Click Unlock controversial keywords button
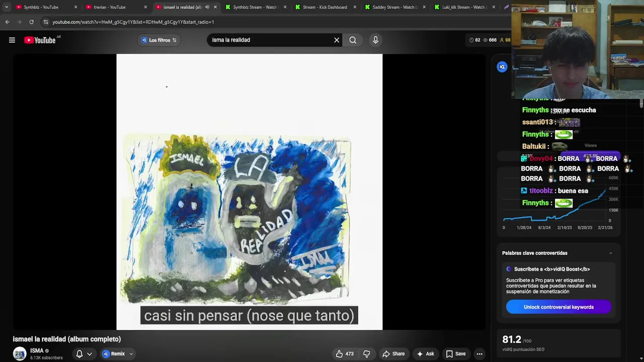 click(558, 307)
